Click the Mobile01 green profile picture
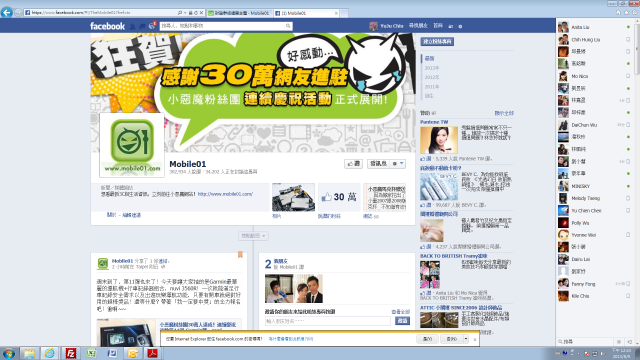 point(132,145)
